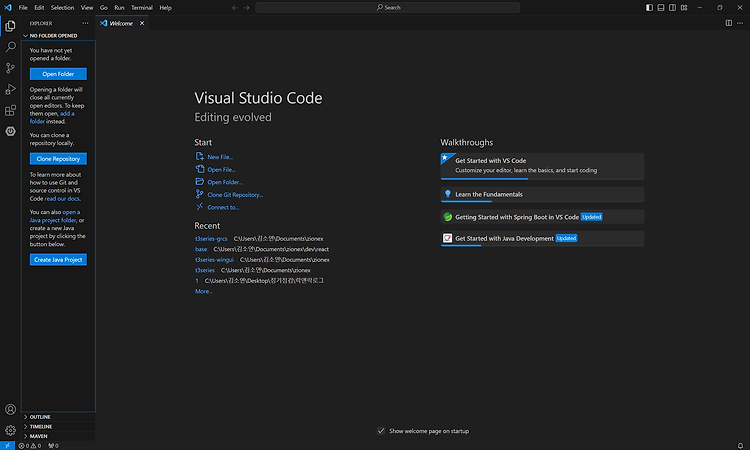This screenshot has height=450, width=750.
Task: Click Open File... link
Action: click(221, 169)
